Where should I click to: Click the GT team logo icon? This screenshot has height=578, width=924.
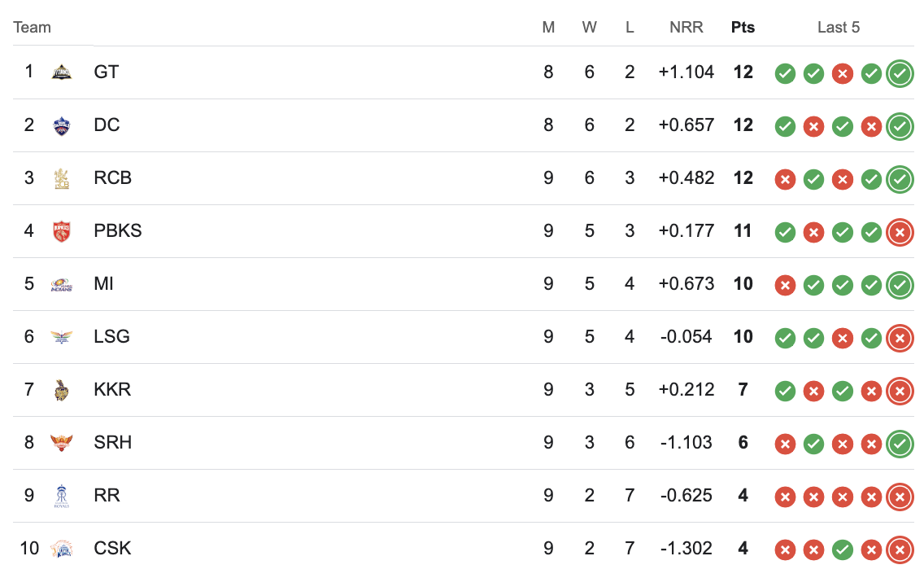coord(62,72)
